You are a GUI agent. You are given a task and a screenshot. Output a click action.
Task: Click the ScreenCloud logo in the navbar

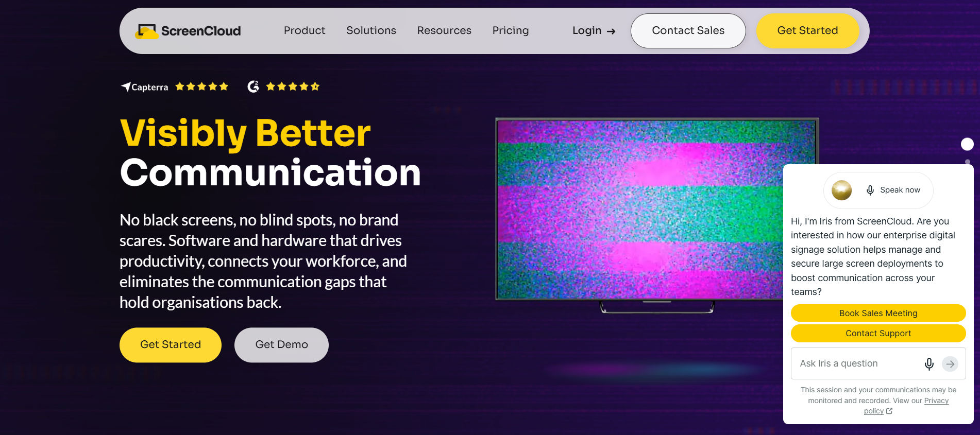(188, 31)
